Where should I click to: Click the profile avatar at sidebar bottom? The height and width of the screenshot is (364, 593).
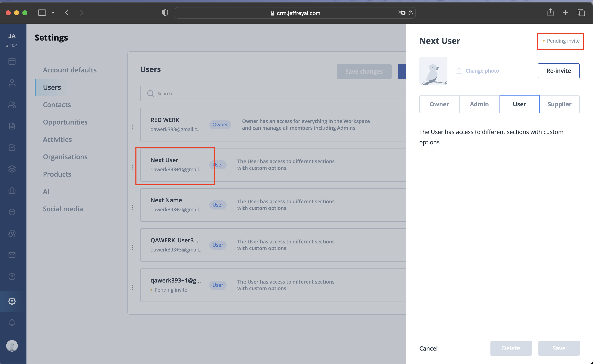coord(12,346)
